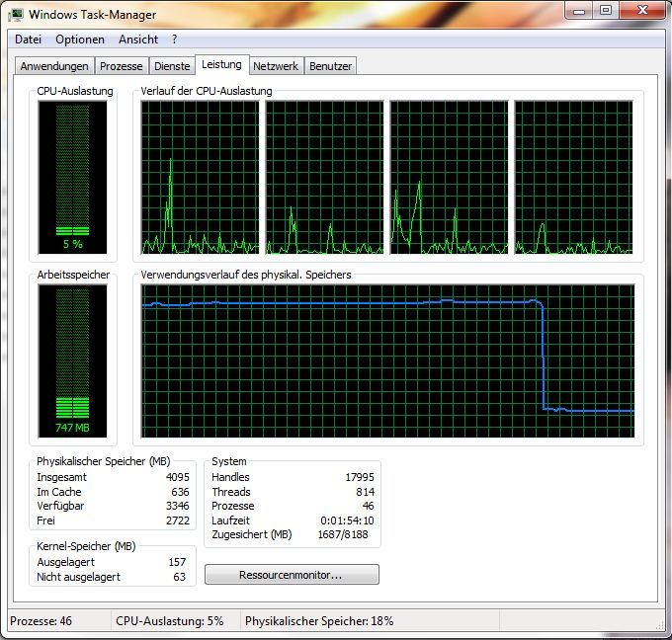Click status bar text Physikalischer Speicher: 18%
Image resolution: width=672 pixels, height=640 pixels.
[x=319, y=621]
